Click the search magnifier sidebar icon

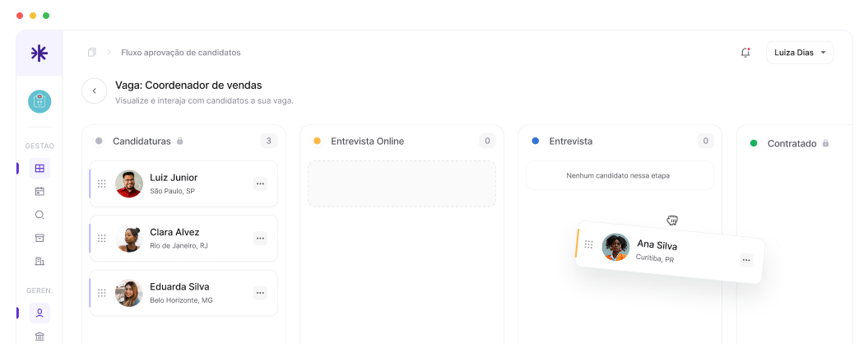pyautogui.click(x=39, y=215)
